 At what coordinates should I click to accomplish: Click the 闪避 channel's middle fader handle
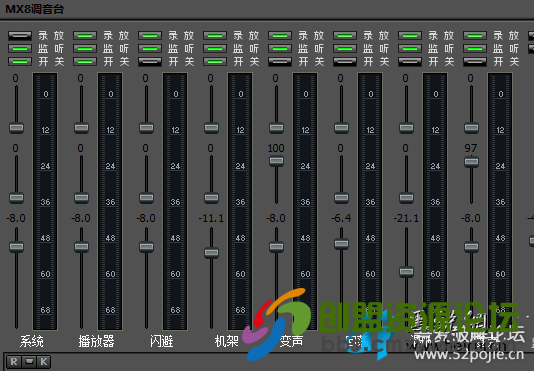[146, 198]
